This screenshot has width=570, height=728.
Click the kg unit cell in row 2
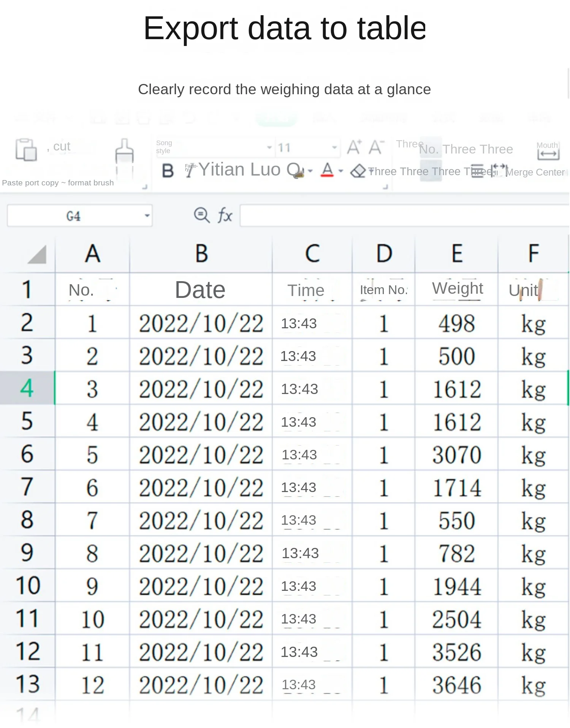click(534, 323)
